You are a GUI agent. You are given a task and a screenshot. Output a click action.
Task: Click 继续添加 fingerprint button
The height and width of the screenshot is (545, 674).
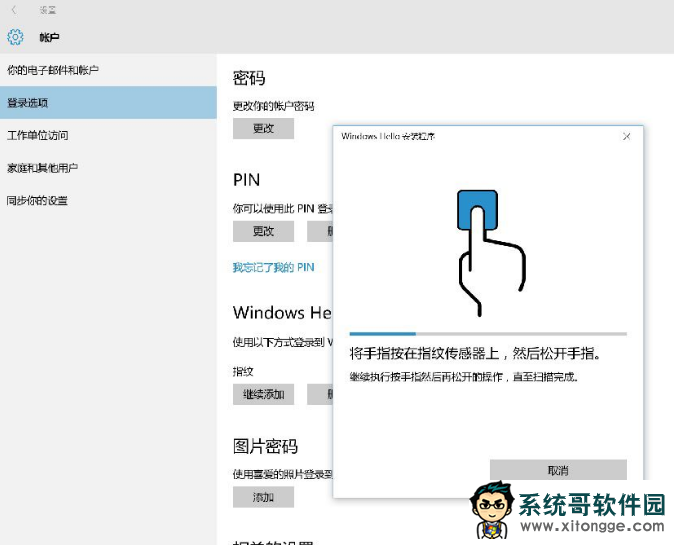point(263,394)
